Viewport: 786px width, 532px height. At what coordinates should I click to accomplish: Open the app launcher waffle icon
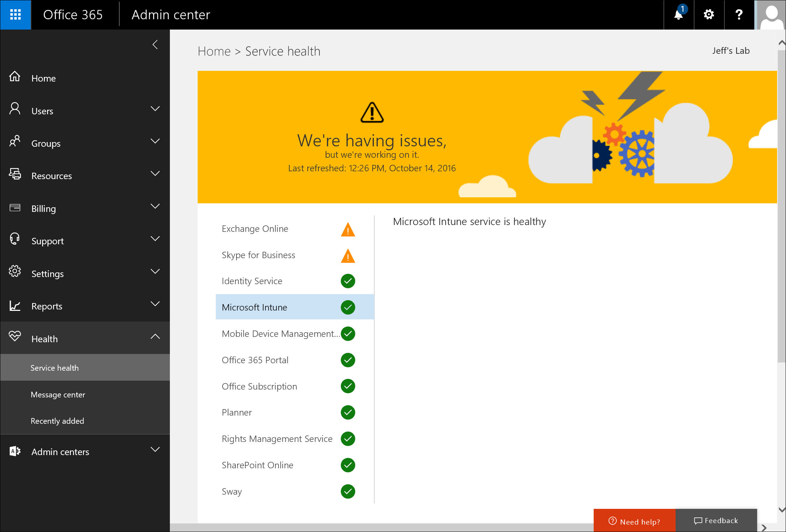16,15
